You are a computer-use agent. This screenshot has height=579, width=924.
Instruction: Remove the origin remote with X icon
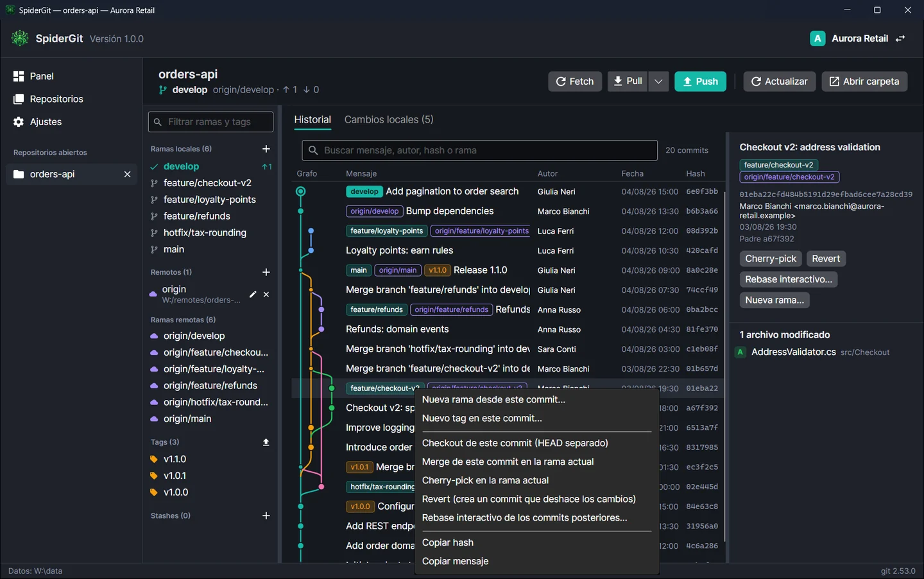click(x=266, y=294)
